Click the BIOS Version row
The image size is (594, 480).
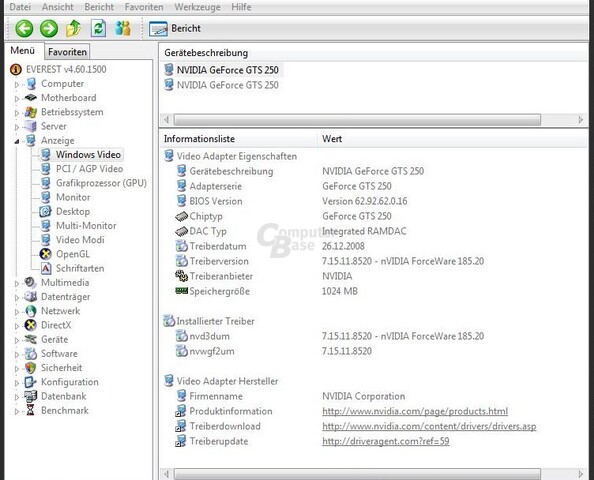pyautogui.click(x=292, y=201)
